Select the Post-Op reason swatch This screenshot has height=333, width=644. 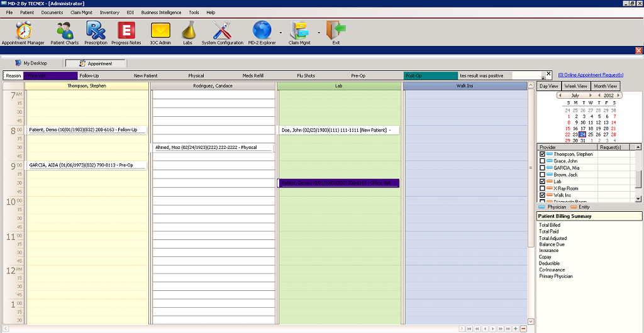click(430, 76)
